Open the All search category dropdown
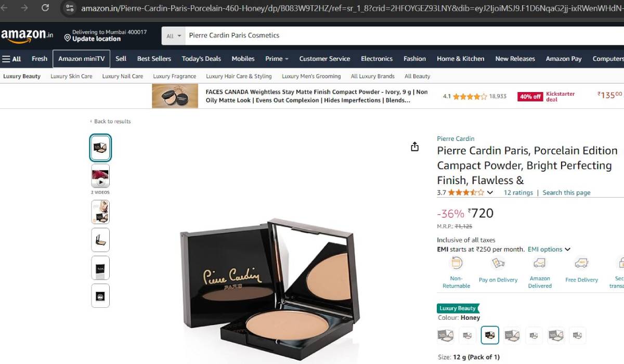The image size is (624, 364). [x=174, y=36]
